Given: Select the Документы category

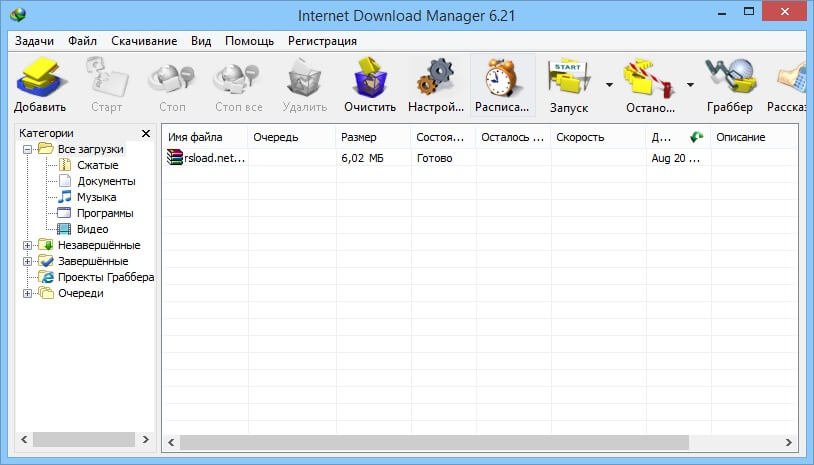Looking at the screenshot, I should point(106,181).
